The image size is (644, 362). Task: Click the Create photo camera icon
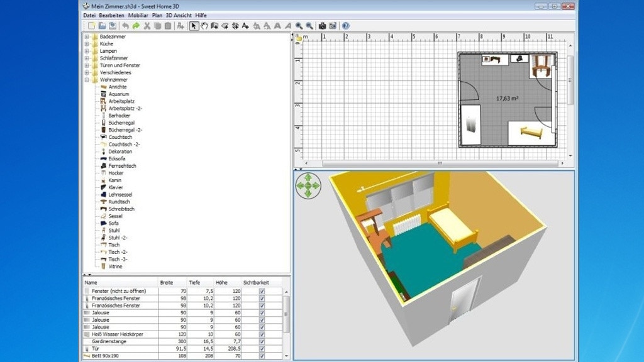323,26
